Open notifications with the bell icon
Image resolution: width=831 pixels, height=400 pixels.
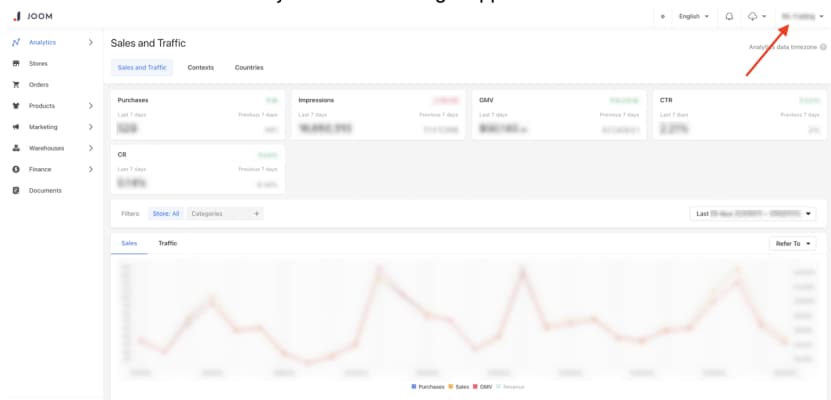729,16
